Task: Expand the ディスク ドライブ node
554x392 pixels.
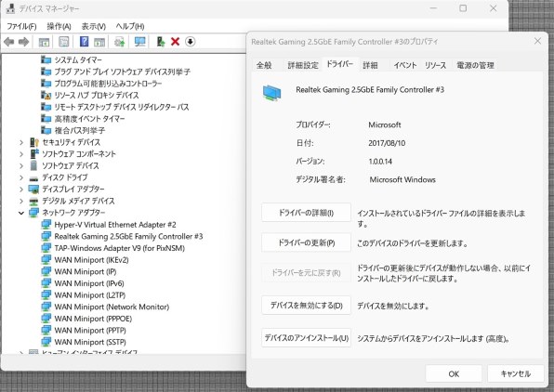Action: click(21, 177)
